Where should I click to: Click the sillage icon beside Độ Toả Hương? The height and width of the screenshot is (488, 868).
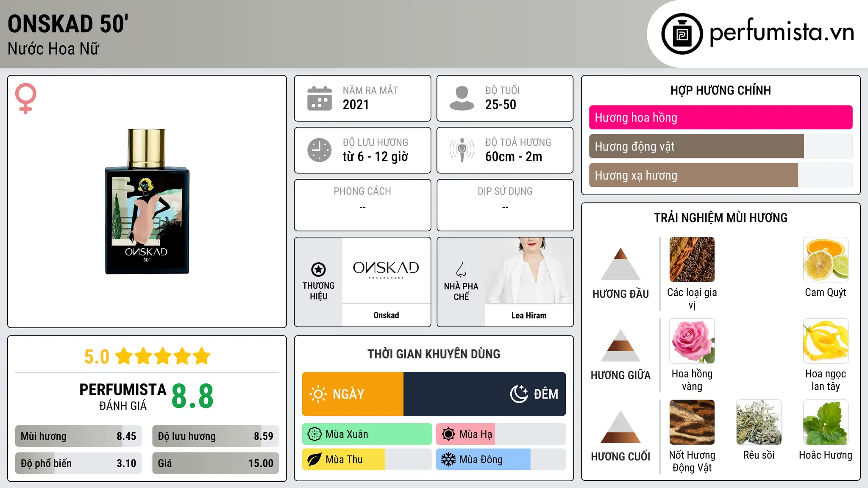[x=462, y=150]
